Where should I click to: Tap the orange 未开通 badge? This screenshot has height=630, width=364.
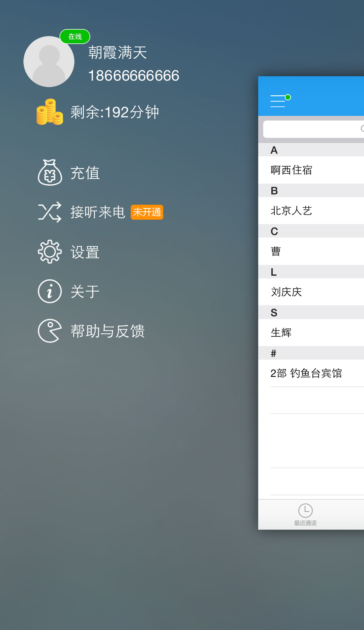pos(147,212)
